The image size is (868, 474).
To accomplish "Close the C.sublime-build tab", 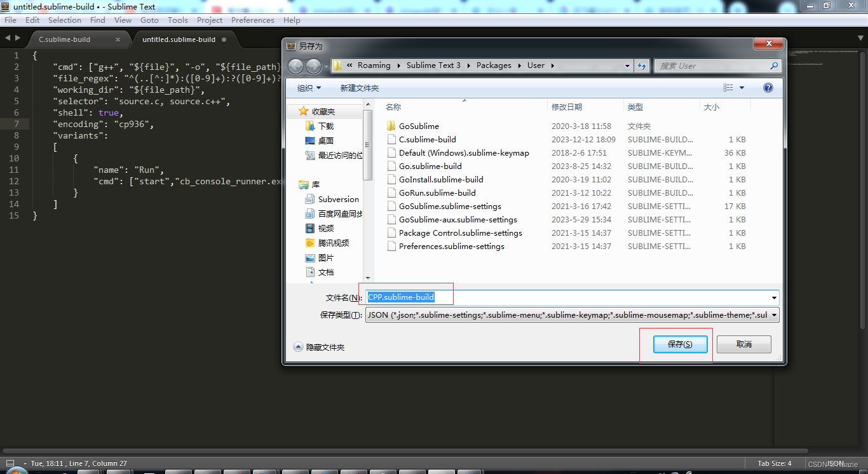I will click(x=118, y=39).
